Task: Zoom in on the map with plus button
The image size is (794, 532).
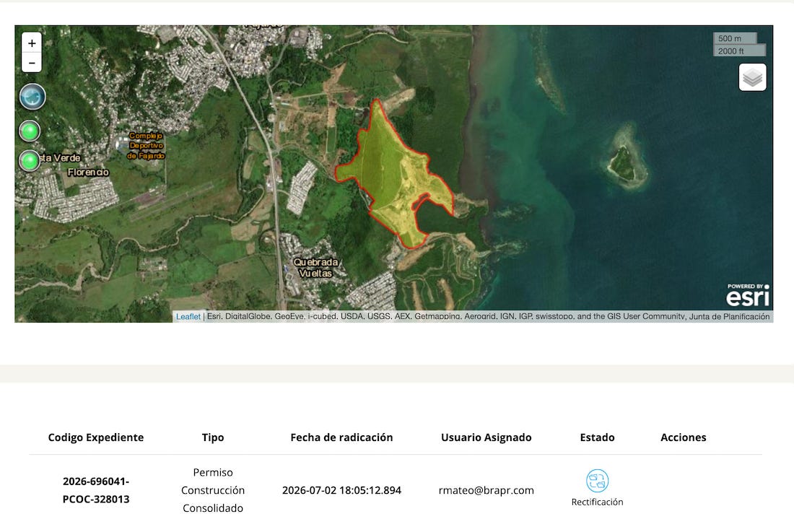Action: click(31, 43)
